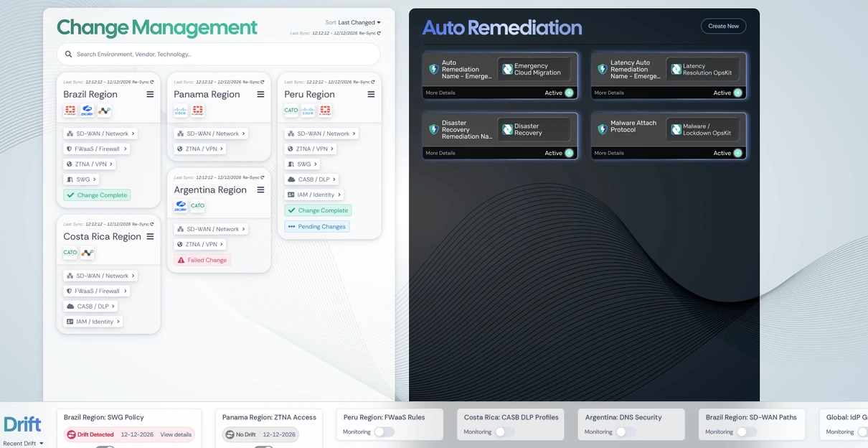868x448 pixels.
Task: Click the search magnifier icon
Action: (69, 54)
